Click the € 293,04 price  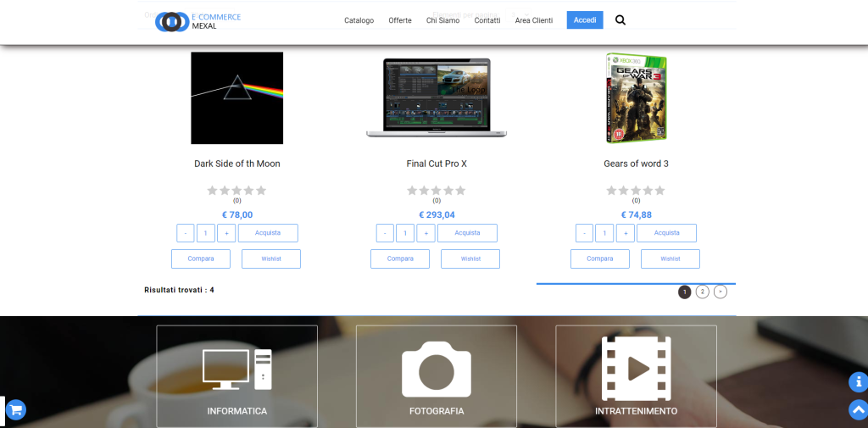437,214
